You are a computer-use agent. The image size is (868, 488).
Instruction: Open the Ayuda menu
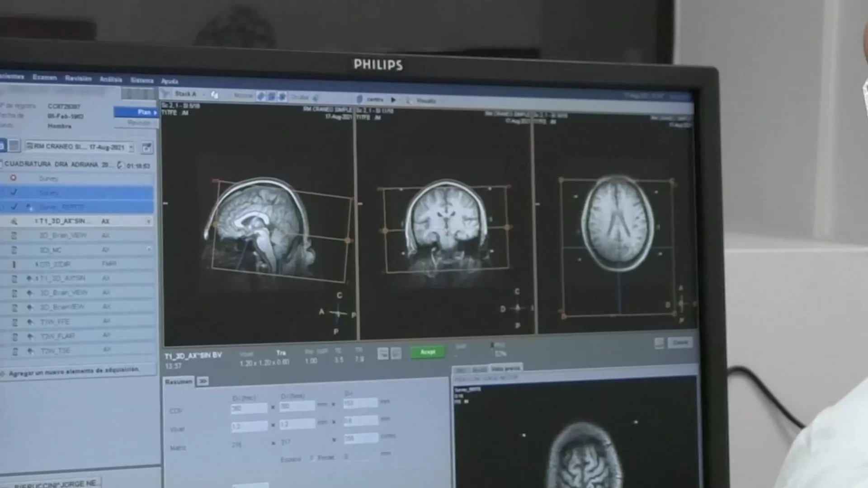[170, 81]
